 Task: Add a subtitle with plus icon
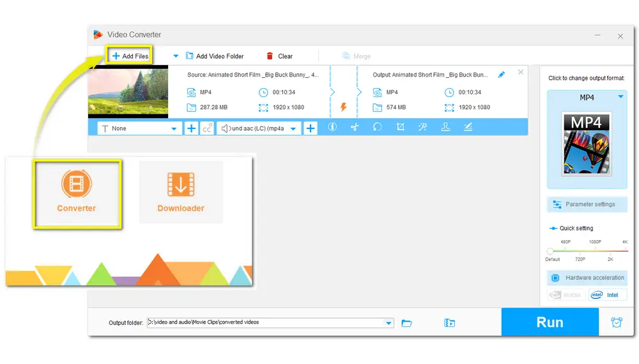[190, 128]
